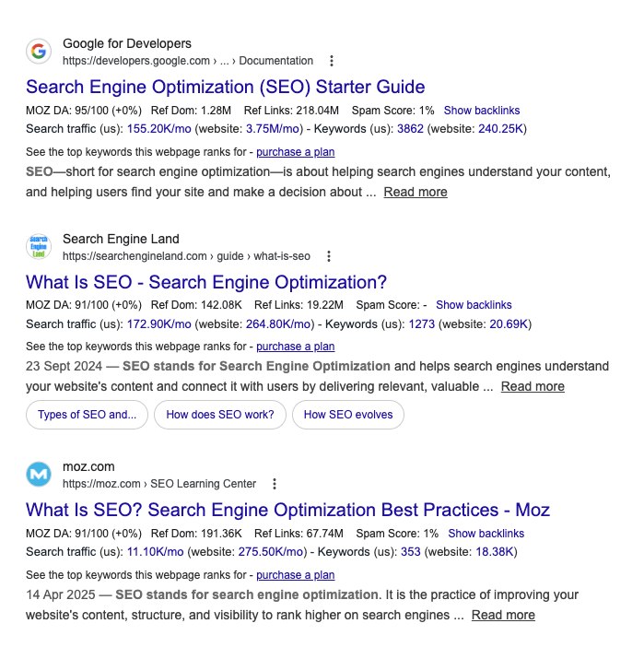Screen dimensions: 644x647
Task: Select the 'Types of SEO and...' chip
Action: (x=87, y=415)
